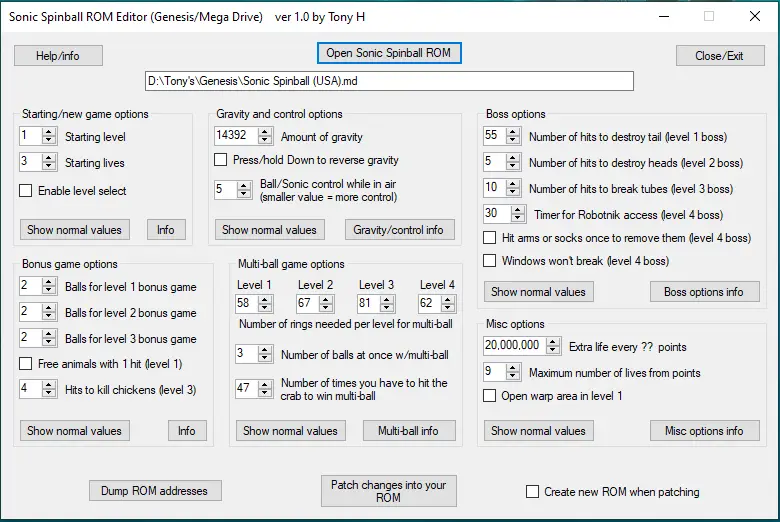Screen dimensions: 780x522
Task: Open Misc options info
Action: [x=704, y=431]
